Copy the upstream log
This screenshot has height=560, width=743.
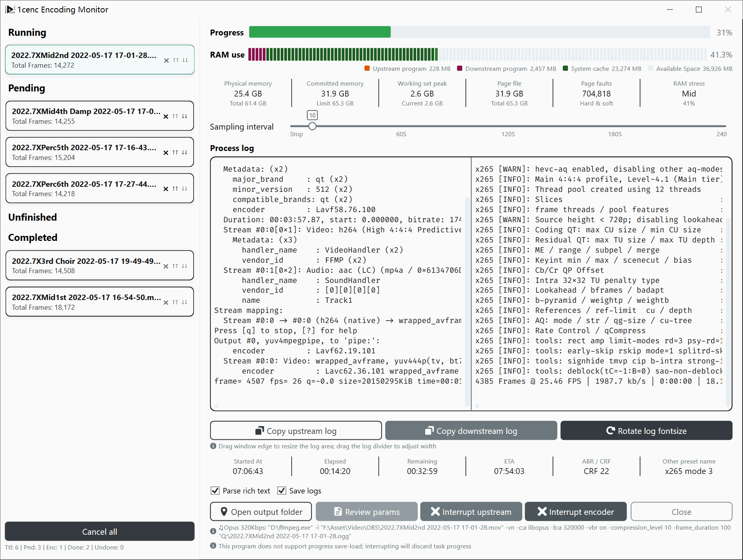(296, 431)
